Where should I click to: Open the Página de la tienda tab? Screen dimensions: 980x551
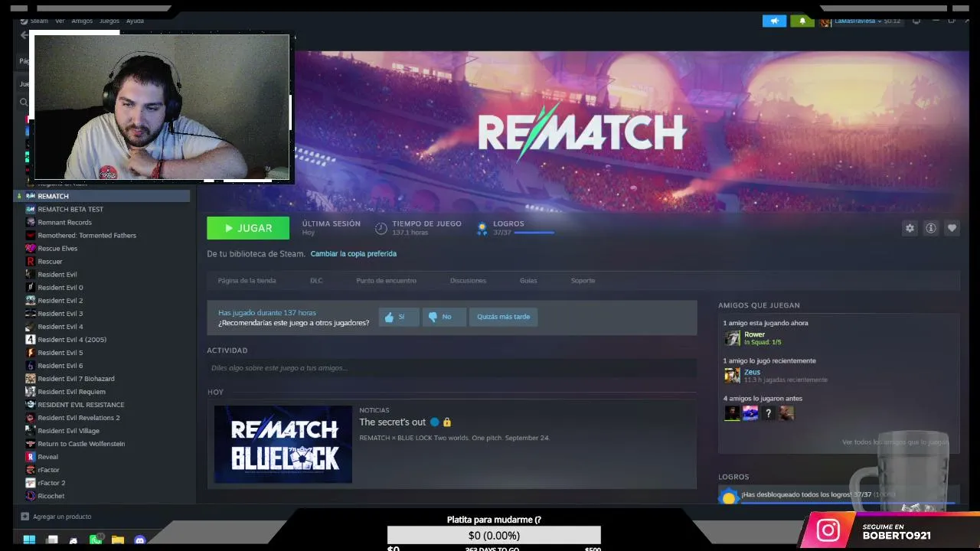247,280
